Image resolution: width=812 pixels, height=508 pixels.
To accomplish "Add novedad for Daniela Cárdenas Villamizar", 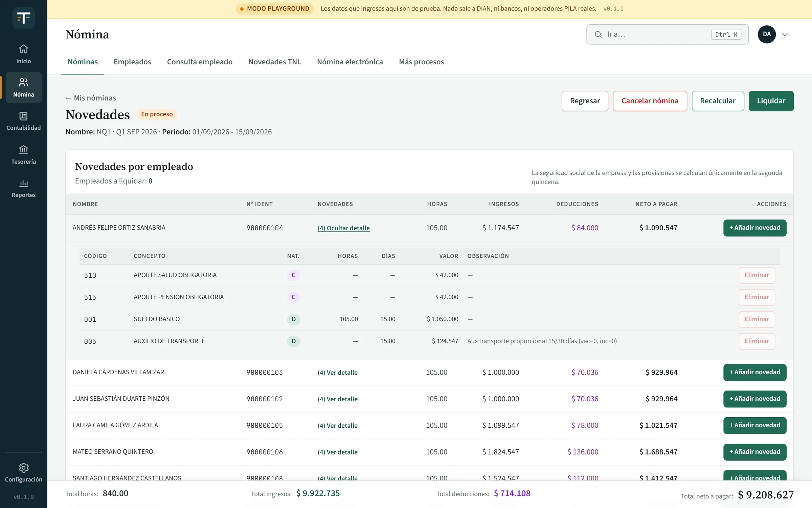I will coord(755,372).
